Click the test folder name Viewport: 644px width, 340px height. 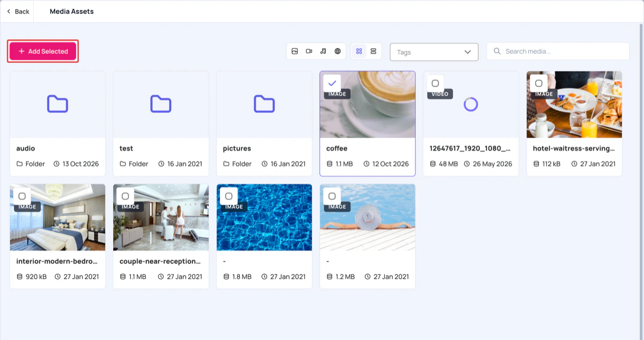pos(127,148)
